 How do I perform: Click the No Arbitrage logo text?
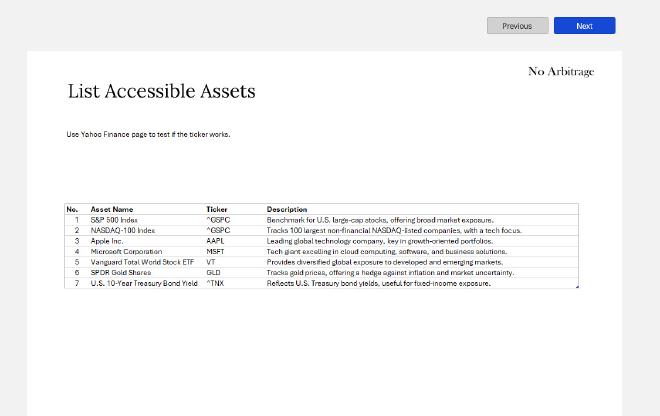(560, 71)
